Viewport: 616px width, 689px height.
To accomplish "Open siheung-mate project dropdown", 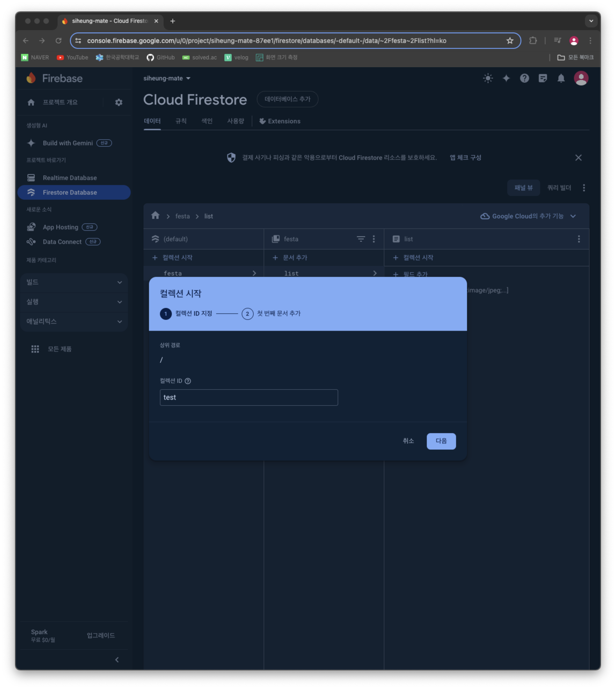I will click(167, 78).
